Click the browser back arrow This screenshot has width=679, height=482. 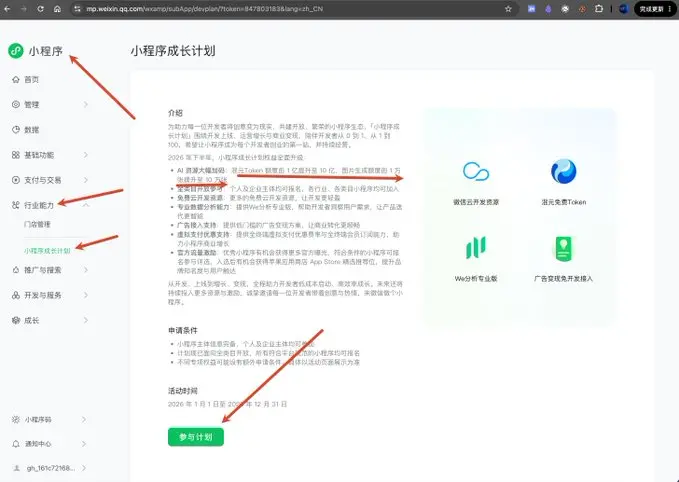[7, 9]
